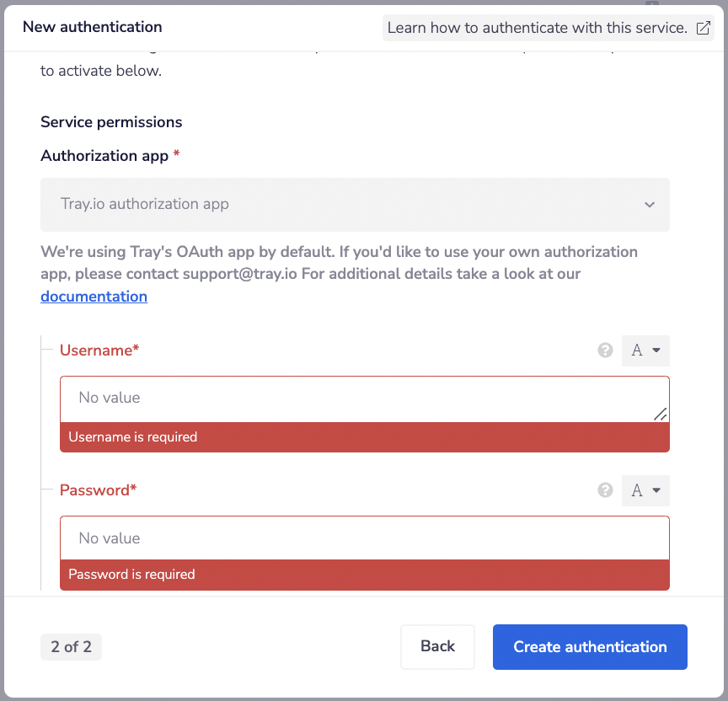Viewport: 728px width, 701px height.
Task: Expand the Tray.io authorization app dropdown
Action: (355, 205)
